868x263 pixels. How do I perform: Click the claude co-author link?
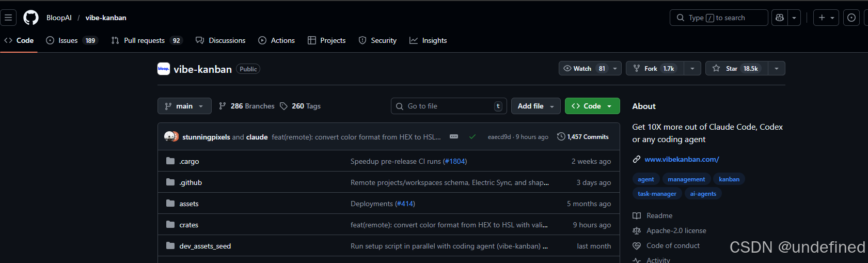257,137
